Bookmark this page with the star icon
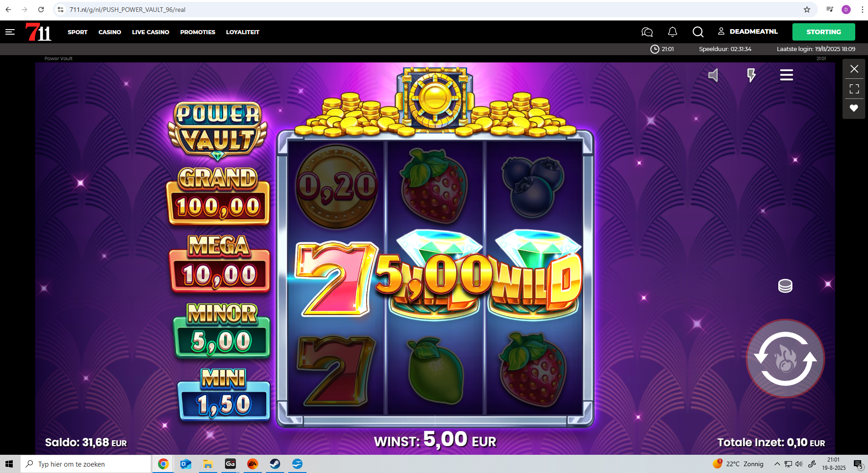The height and width of the screenshot is (473, 868). pos(807,10)
